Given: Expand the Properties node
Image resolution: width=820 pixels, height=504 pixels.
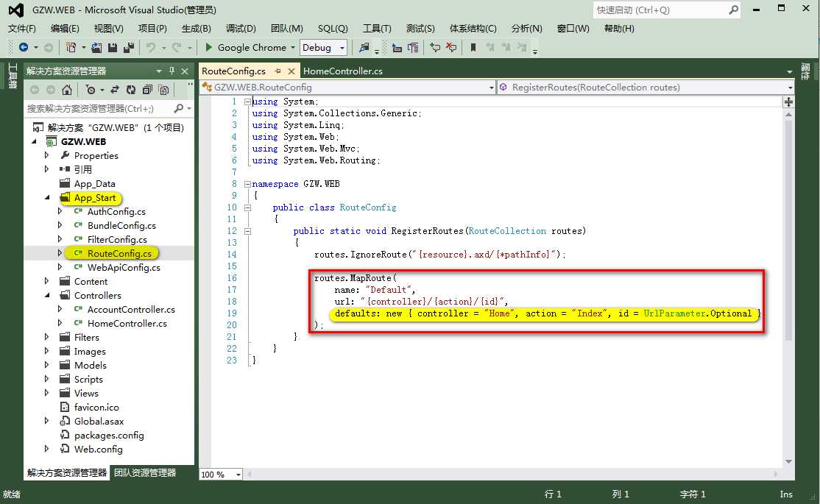Looking at the screenshot, I should pos(46,155).
